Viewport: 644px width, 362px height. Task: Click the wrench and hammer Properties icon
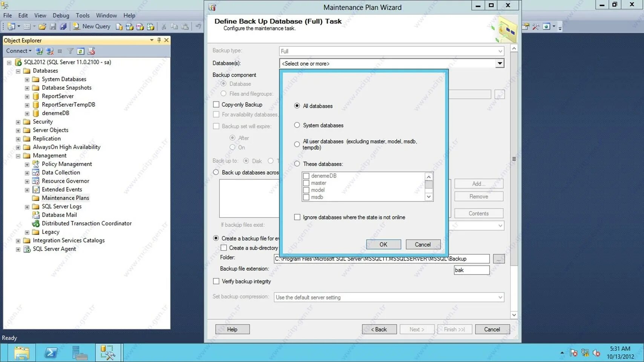click(x=536, y=26)
